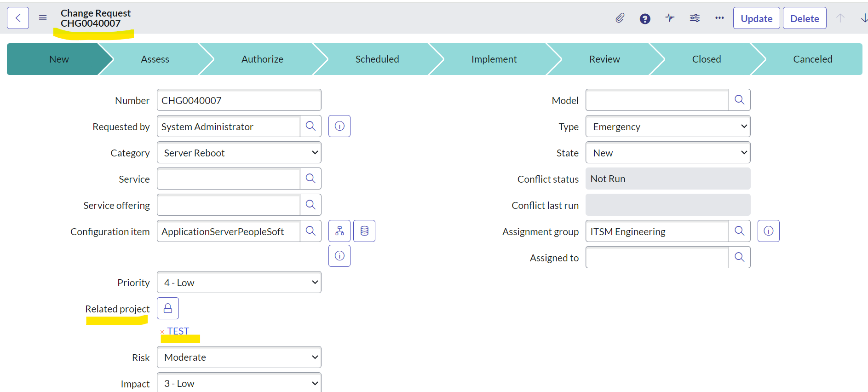868x392 pixels.
Task: Select the Scheduled stage
Action: (377, 59)
